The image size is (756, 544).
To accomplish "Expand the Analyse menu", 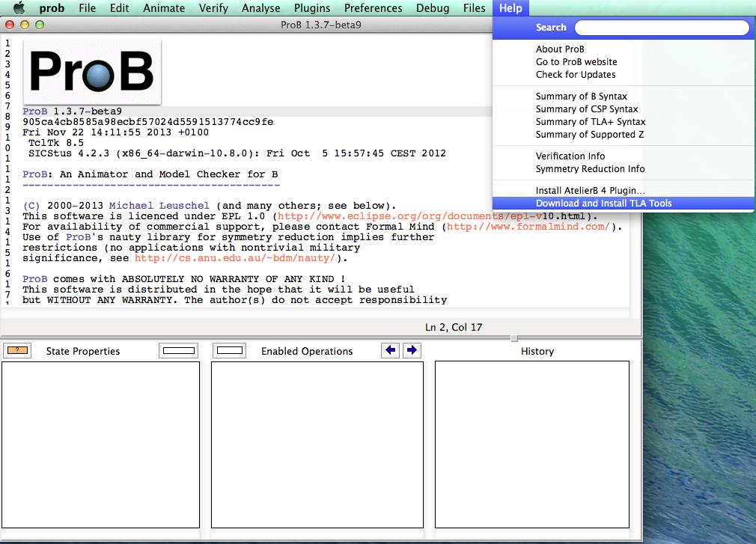I will (x=260, y=8).
